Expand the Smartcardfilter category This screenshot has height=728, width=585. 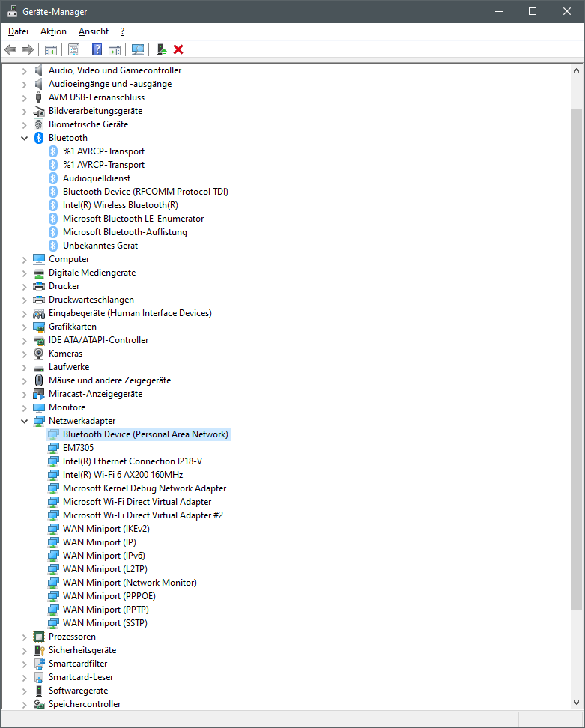pyautogui.click(x=25, y=664)
